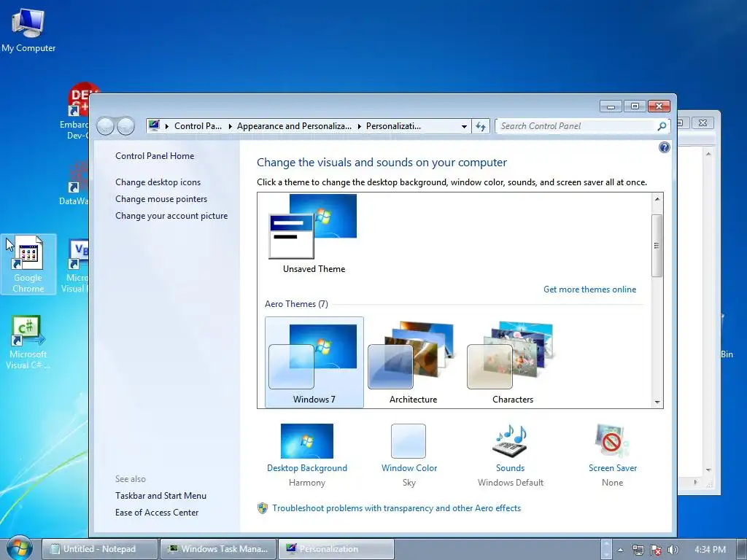Image resolution: width=747 pixels, height=560 pixels.
Task: Open Troubleshoot problems with transparency link
Action: pyautogui.click(x=396, y=508)
